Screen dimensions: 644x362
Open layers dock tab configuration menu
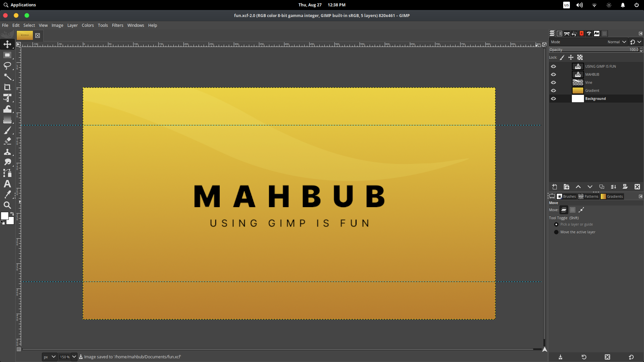pos(640,34)
